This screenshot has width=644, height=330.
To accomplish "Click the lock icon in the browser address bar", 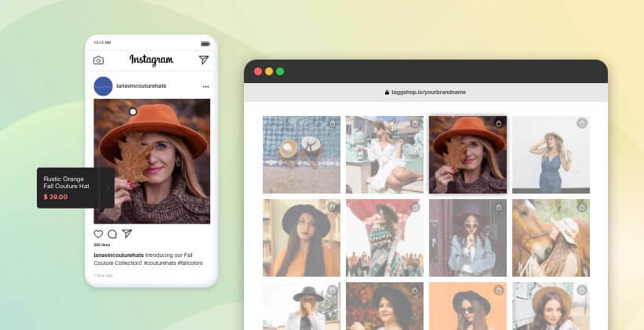I will (x=387, y=92).
